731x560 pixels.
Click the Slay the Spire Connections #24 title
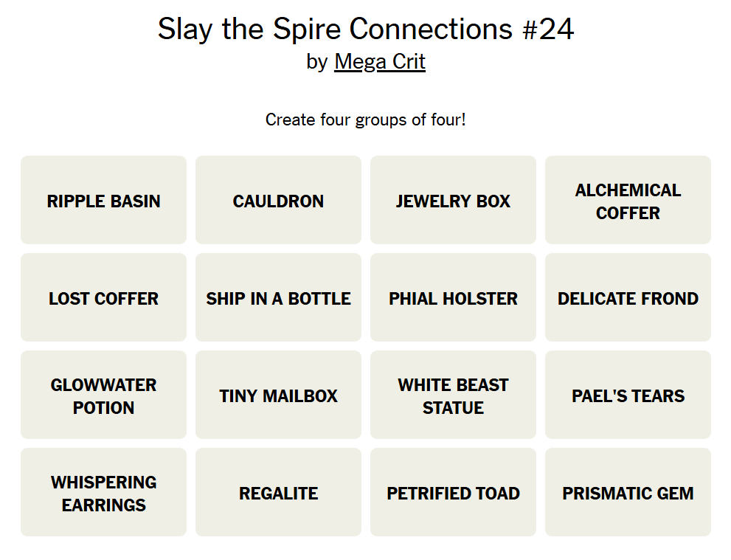366,29
